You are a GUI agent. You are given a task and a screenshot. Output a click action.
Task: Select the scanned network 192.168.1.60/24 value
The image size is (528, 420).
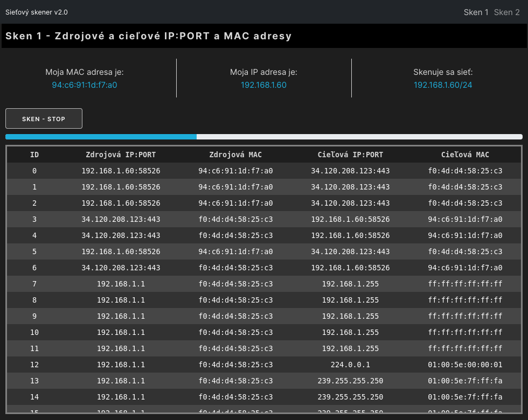[443, 85]
